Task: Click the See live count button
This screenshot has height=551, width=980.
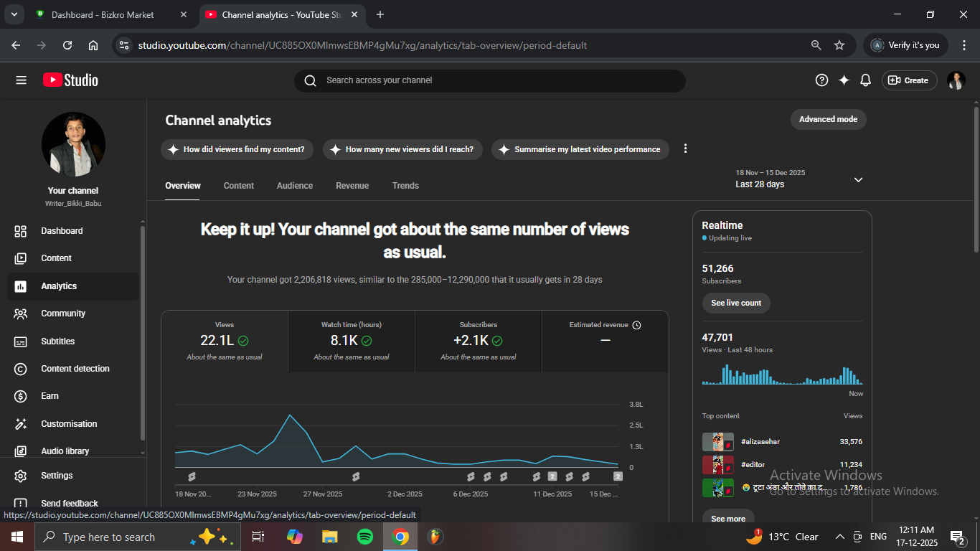Action: tap(736, 303)
